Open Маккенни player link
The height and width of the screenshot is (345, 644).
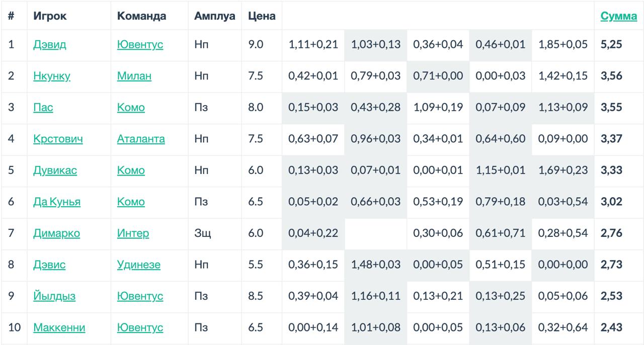tap(59, 328)
